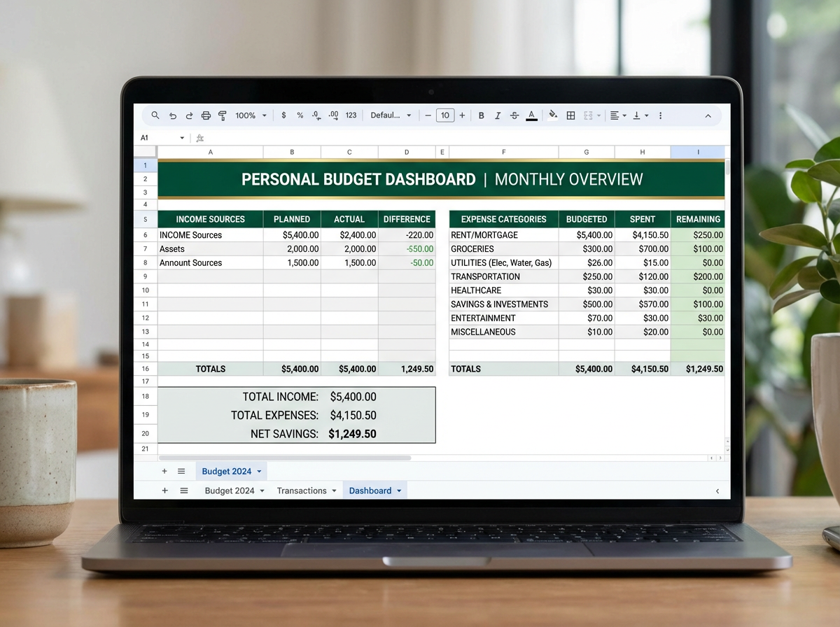Open the horizontal align dropdown
Screen dimensions: 840x627
[617, 115]
